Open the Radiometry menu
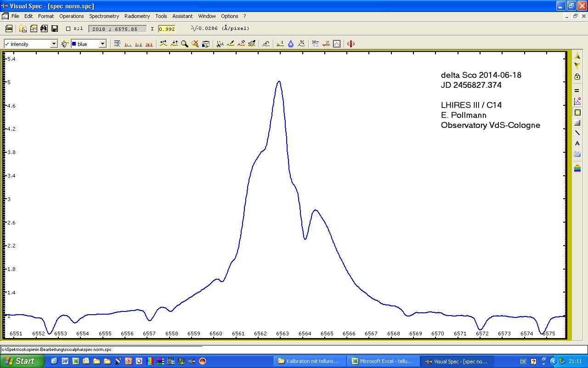Screen dimensions: 588x368 point(137,16)
